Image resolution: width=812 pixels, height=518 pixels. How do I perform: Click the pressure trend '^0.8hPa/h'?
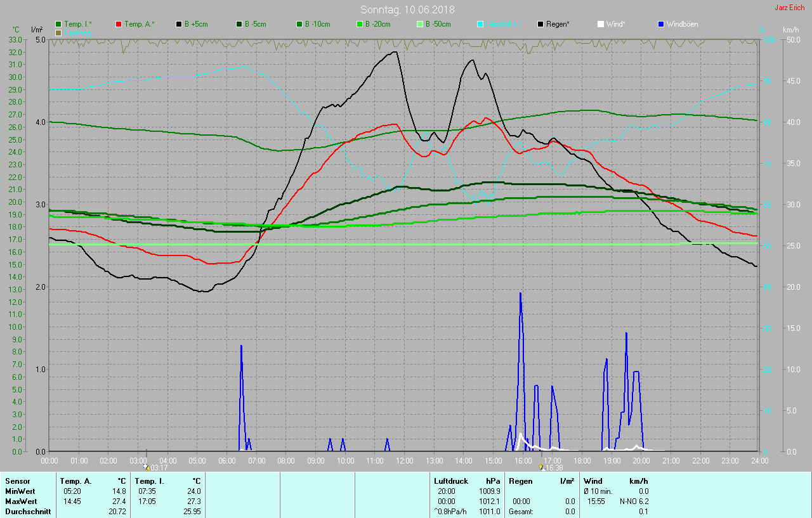point(450,512)
